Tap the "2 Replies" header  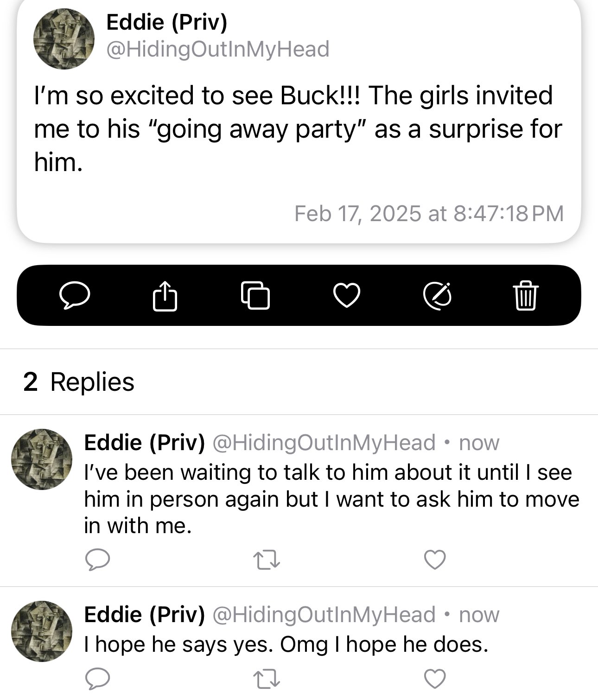pos(79,382)
